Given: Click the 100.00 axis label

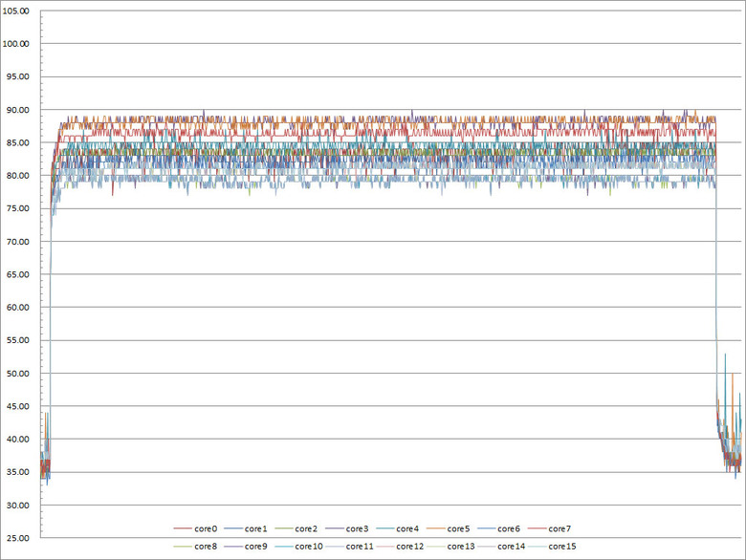Looking at the screenshot, I should pos(15,44).
